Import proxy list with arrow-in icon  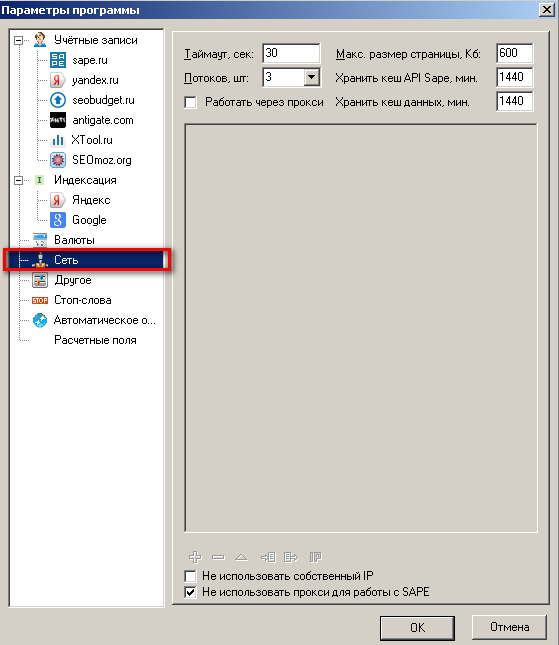[268, 557]
